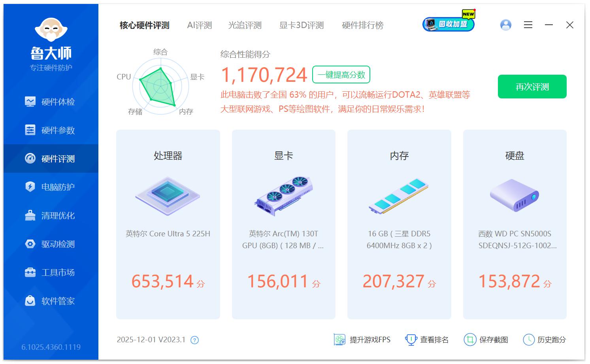Click the 专注硬件防护 slogan text
This screenshot has height=364, width=590.
(x=51, y=68)
